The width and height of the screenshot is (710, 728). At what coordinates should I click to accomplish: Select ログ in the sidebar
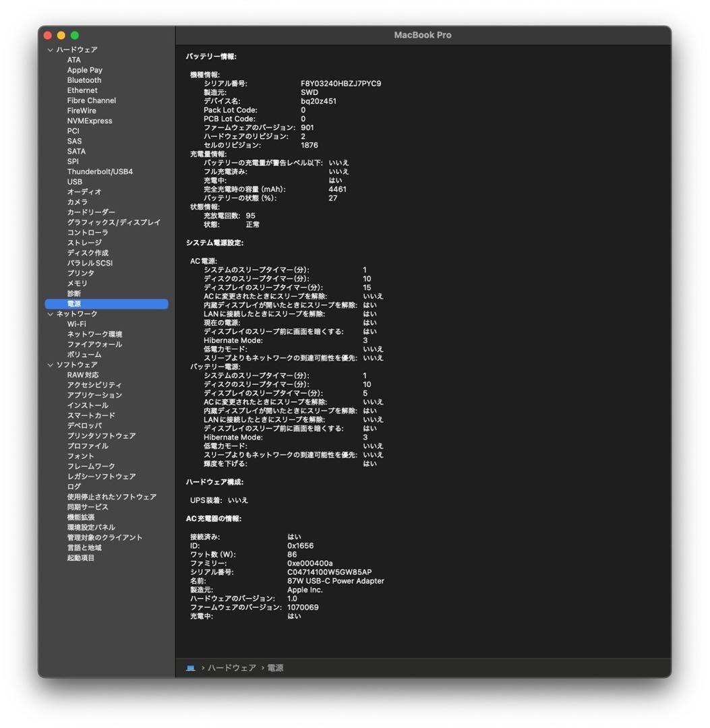click(74, 487)
